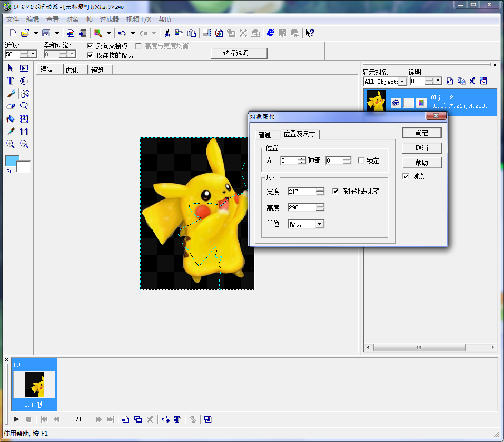This screenshot has height=442, width=504.
Task: Open the 单位 像素 dropdown
Action: pos(319,224)
